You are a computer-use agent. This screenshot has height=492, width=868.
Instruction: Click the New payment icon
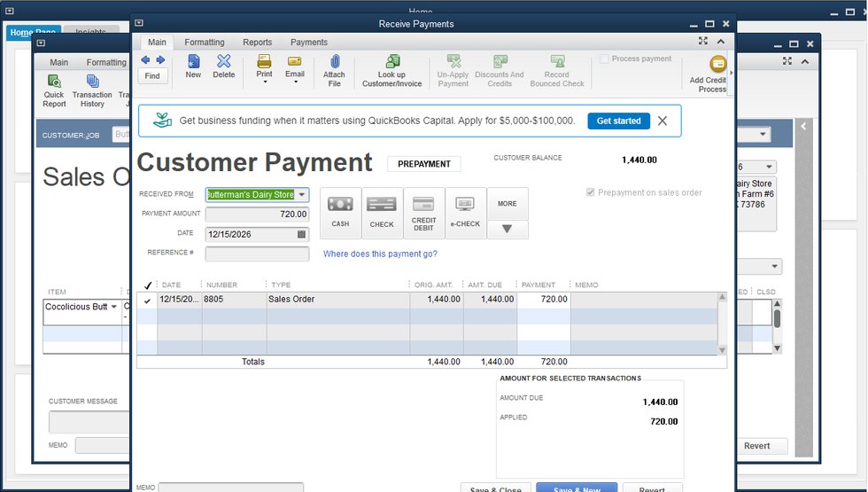pos(193,62)
